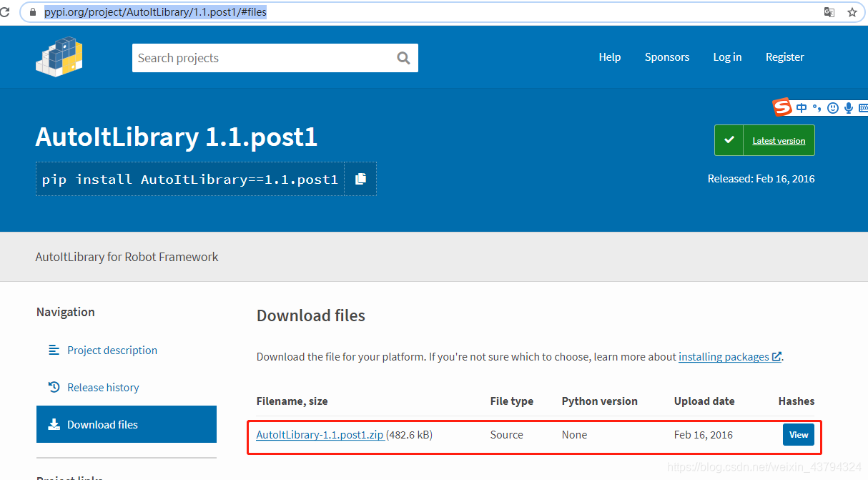Open the Project description tab

click(x=127, y=350)
